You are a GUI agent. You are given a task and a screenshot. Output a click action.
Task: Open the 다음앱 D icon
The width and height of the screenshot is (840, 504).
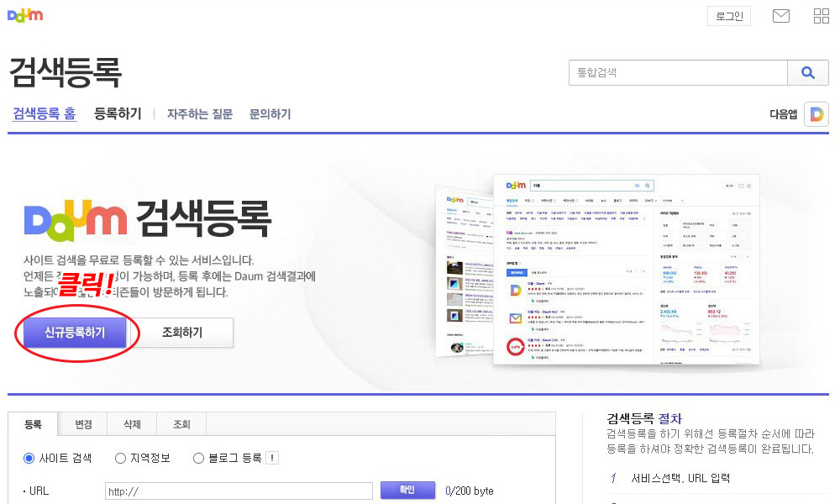pyautogui.click(x=816, y=114)
